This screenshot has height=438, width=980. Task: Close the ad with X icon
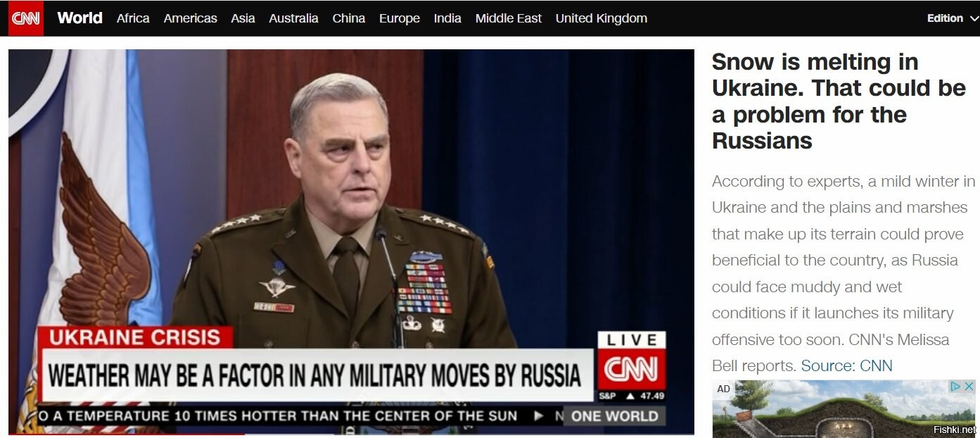pyautogui.click(x=969, y=387)
